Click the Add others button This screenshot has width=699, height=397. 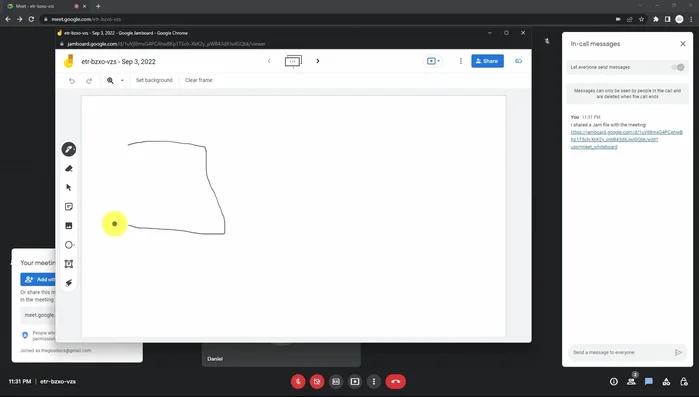[38, 279]
